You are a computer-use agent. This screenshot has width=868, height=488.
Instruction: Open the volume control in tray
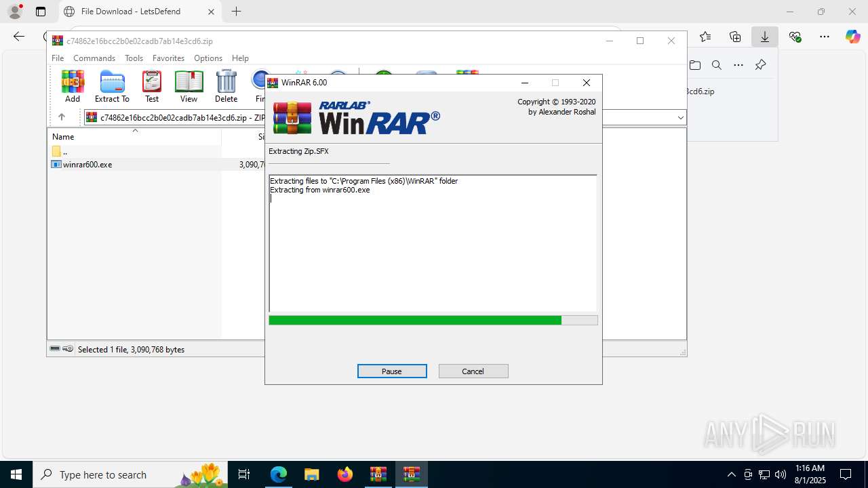[x=781, y=474]
